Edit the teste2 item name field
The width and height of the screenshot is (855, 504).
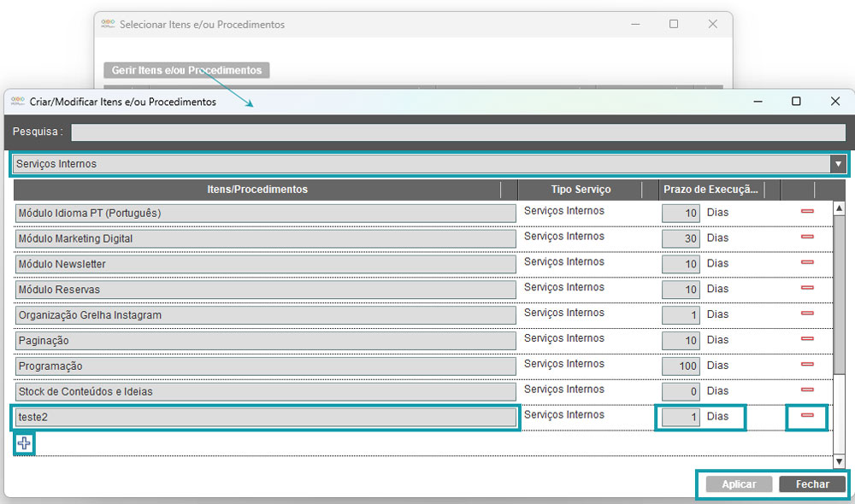tap(266, 417)
